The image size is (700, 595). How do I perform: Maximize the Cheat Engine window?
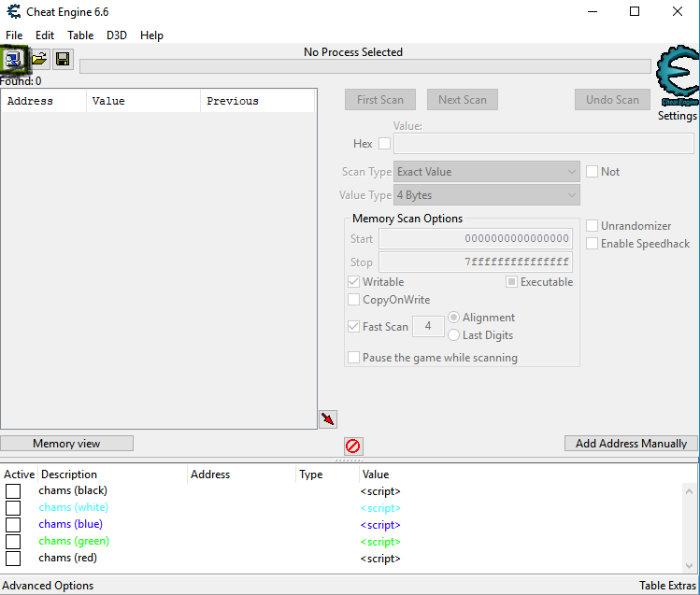(635, 11)
